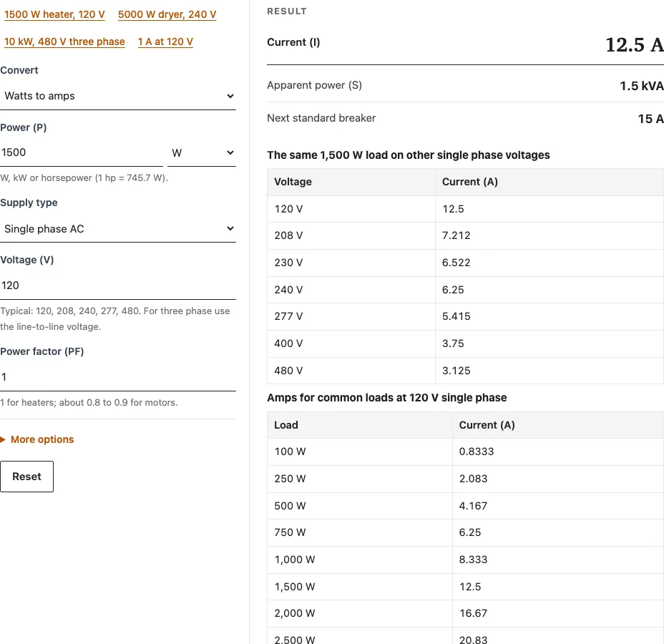Click the '400 V' voltage row cell
The image size is (664, 644).
point(351,343)
